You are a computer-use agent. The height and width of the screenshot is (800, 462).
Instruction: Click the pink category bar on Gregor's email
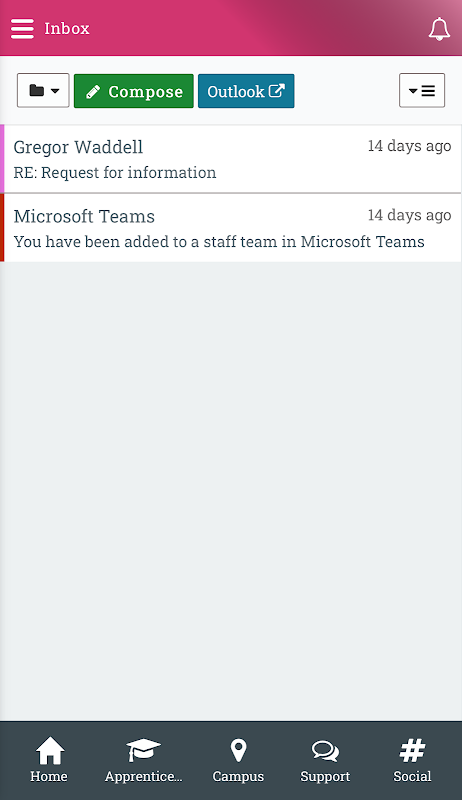pos(2,159)
